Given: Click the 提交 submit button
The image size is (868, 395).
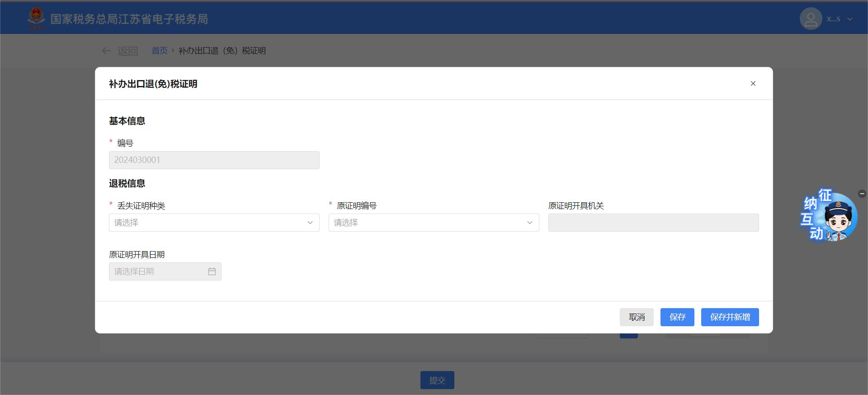Looking at the screenshot, I should point(437,380).
